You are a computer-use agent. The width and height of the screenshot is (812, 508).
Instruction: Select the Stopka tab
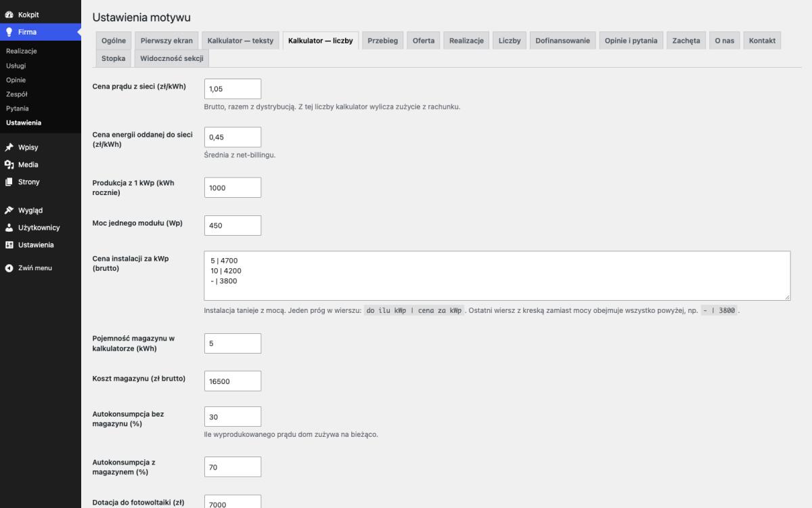[x=114, y=58]
